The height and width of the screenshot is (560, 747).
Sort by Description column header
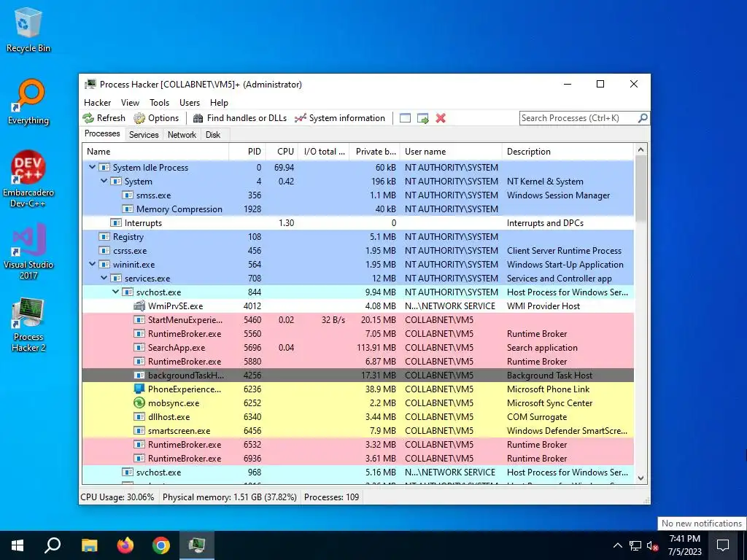[568, 152]
